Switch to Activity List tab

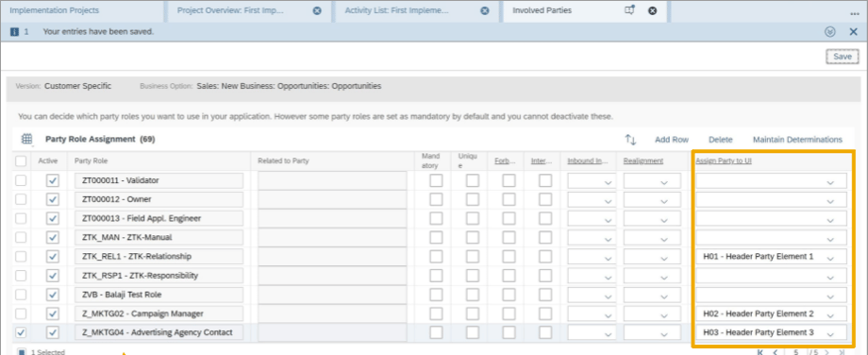pos(397,10)
